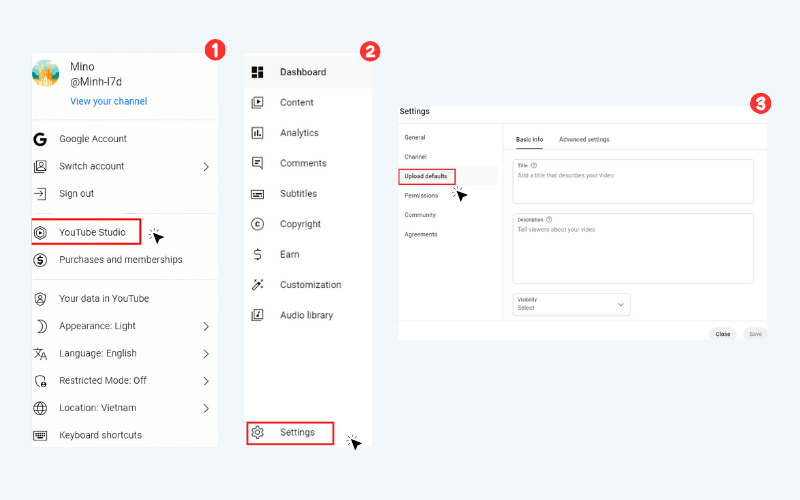Select Agreements in Settings dialog
The width and height of the screenshot is (800, 500).
(421, 234)
